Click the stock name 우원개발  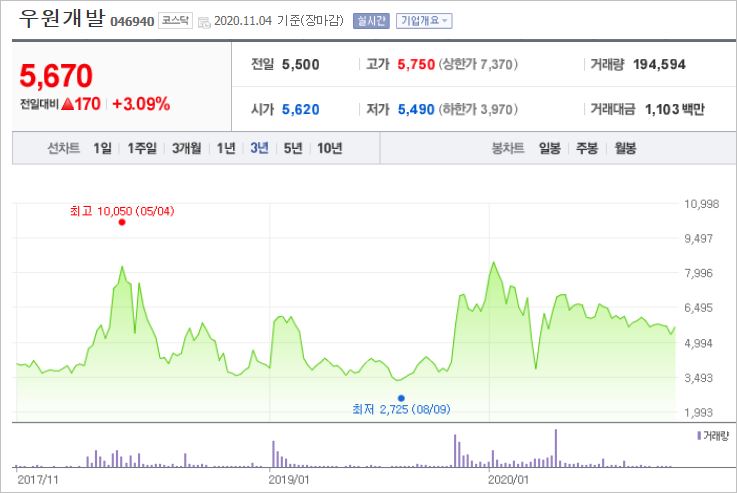point(61,18)
